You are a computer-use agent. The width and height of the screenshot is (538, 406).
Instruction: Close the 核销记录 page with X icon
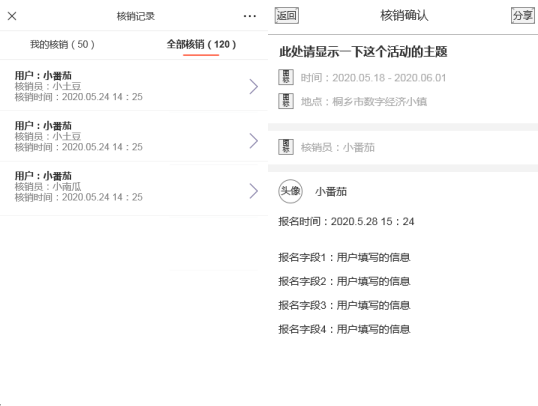12,16
